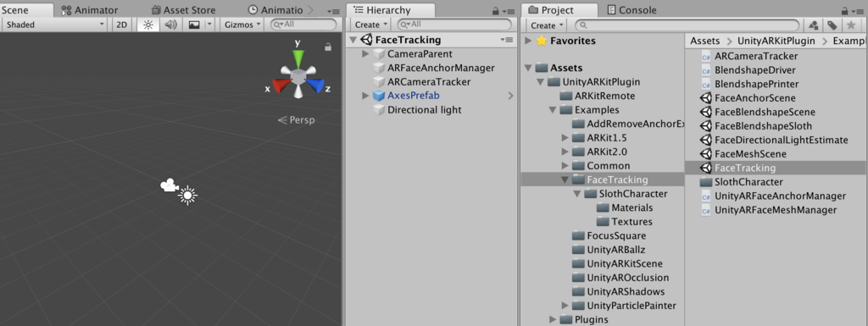The height and width of the screenshot is (326, 868).
Task: Expand the ARKit2.0 folder
Action: click(x=565, y=152)
